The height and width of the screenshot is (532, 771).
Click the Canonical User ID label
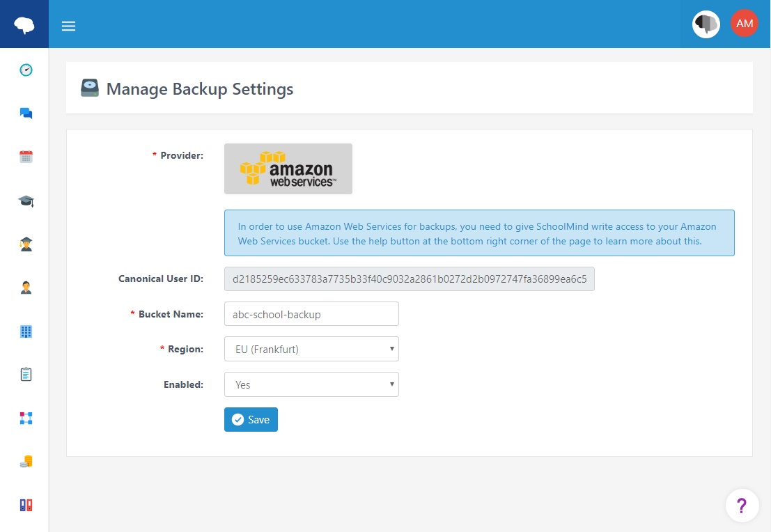pos(161,279)
